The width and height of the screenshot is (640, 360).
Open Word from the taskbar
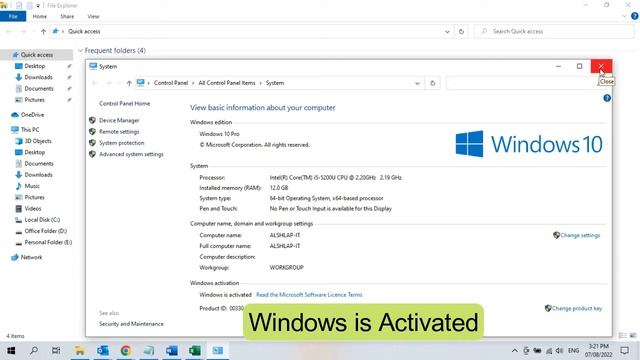[x=172, y=351]
